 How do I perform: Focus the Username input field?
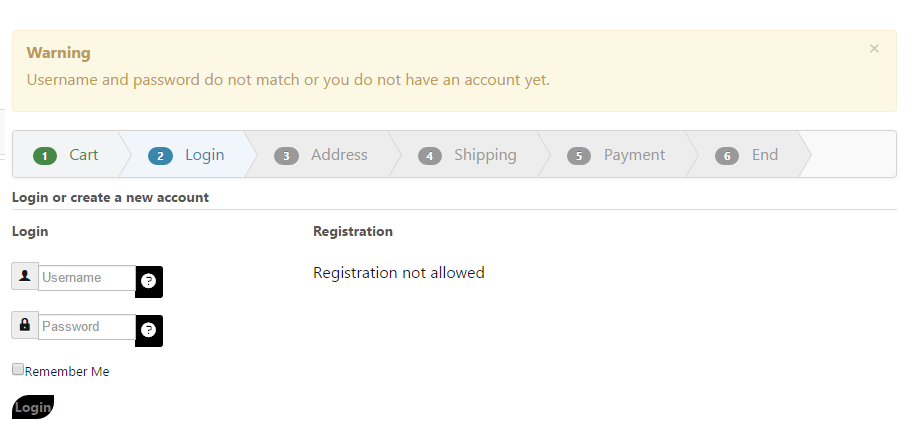pyautogui.click(x=87, y=278)
